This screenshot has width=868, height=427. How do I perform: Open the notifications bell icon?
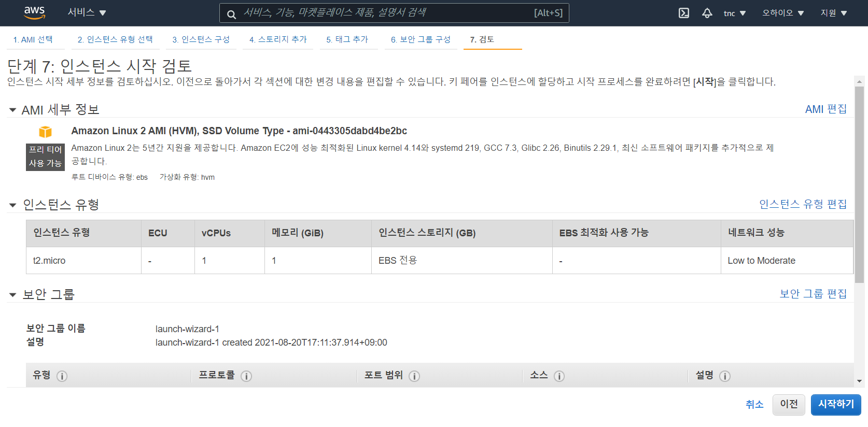click(x=707, y=13)
